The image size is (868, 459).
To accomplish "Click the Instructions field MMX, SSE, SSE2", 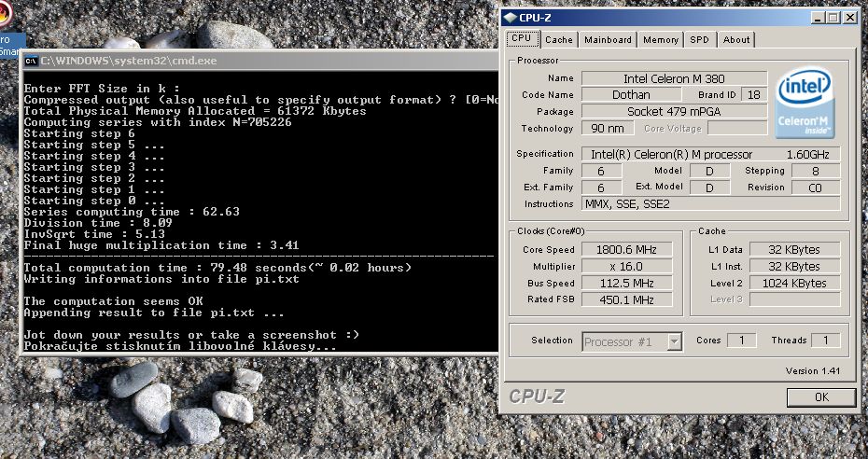I will (711, 204).
